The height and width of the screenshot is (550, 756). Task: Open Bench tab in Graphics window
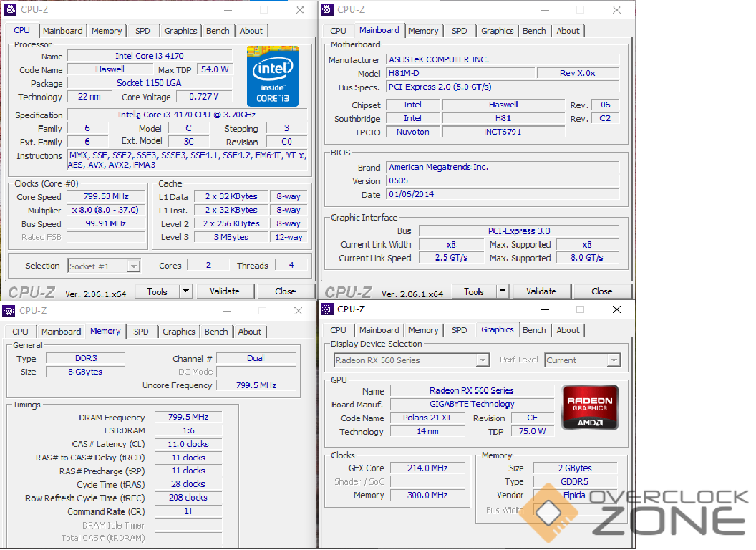[534, 330]
